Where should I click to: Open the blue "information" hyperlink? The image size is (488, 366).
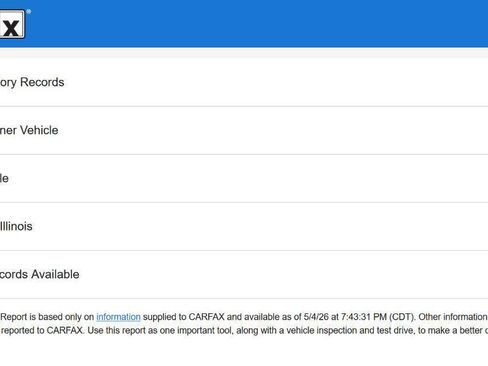coord(118,317)
